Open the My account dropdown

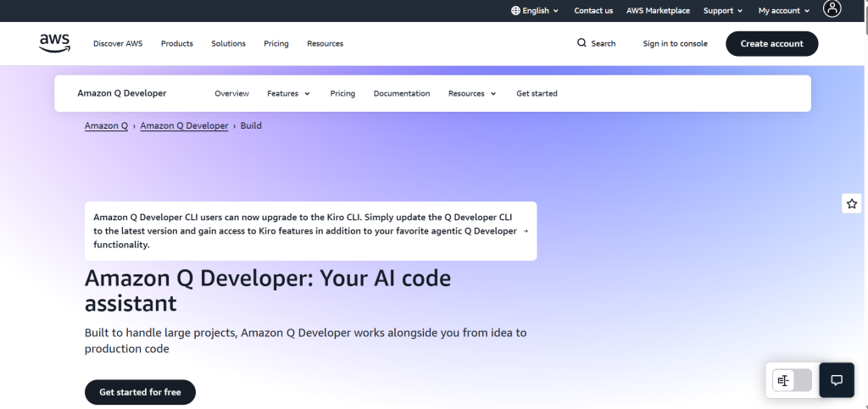(x=784, y=11)
